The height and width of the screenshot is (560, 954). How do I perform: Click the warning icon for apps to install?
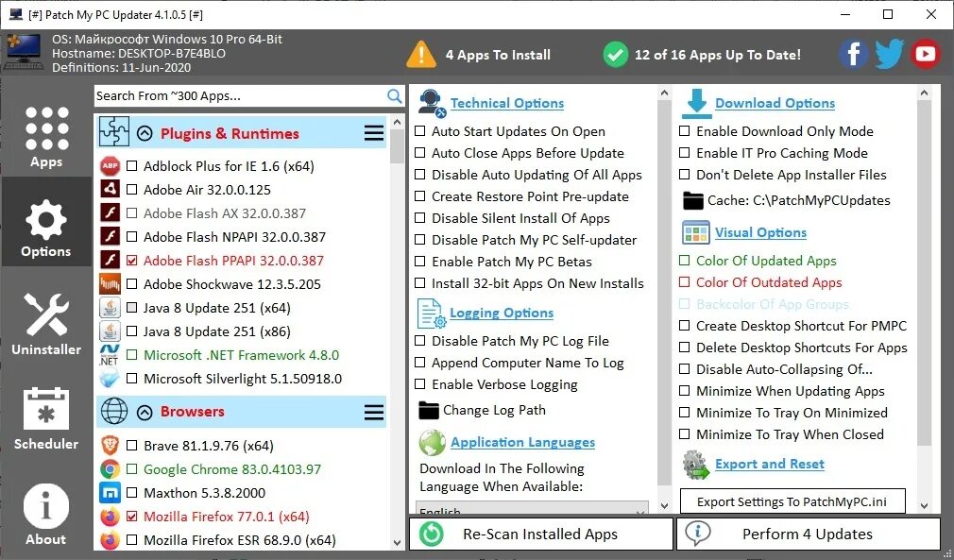(421, 54)
